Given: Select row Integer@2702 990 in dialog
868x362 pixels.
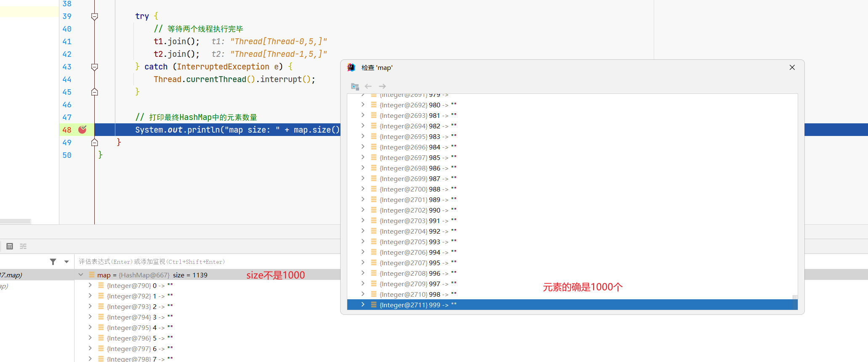Looking at the screenshot, I should click(x=570, y=210).
